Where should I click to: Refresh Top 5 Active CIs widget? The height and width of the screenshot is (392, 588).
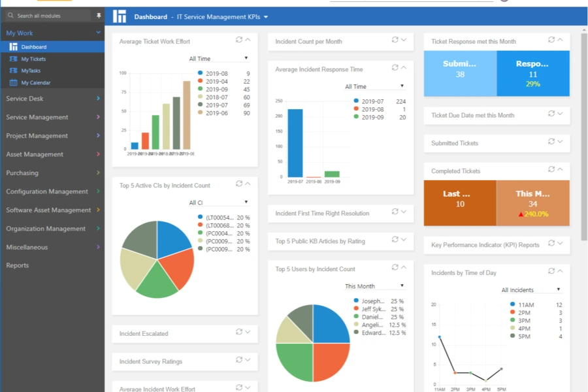[x=239, y=184]
